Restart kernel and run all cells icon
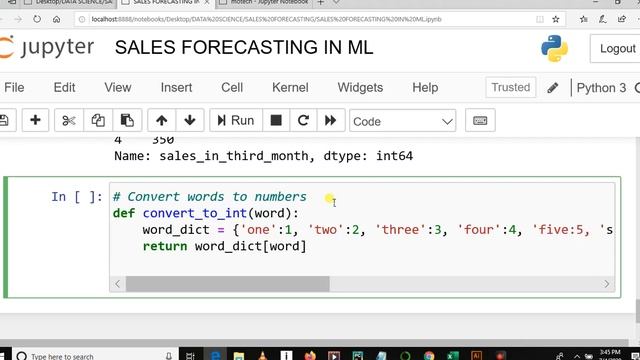 pos(330,120)
